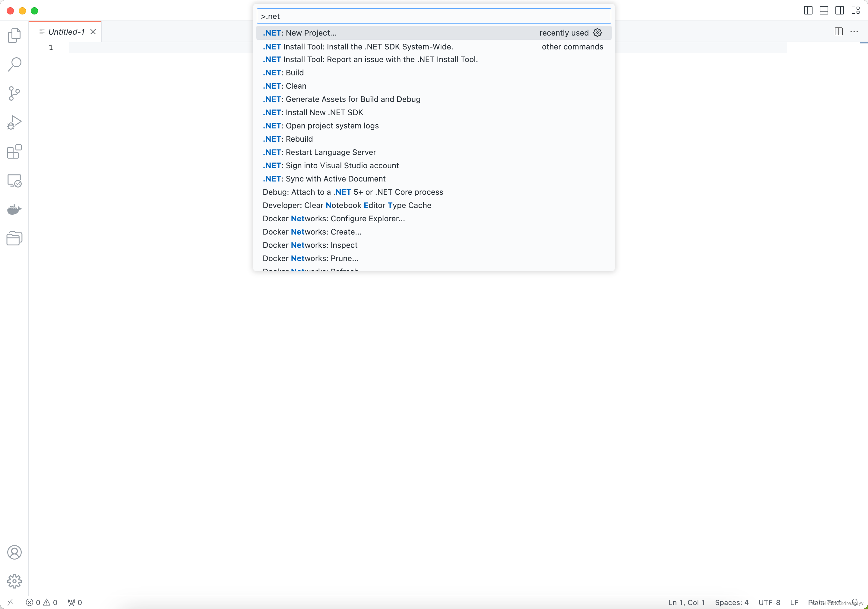Open Run and Debug view icon

pyautogui.click(x=14, y=122)
